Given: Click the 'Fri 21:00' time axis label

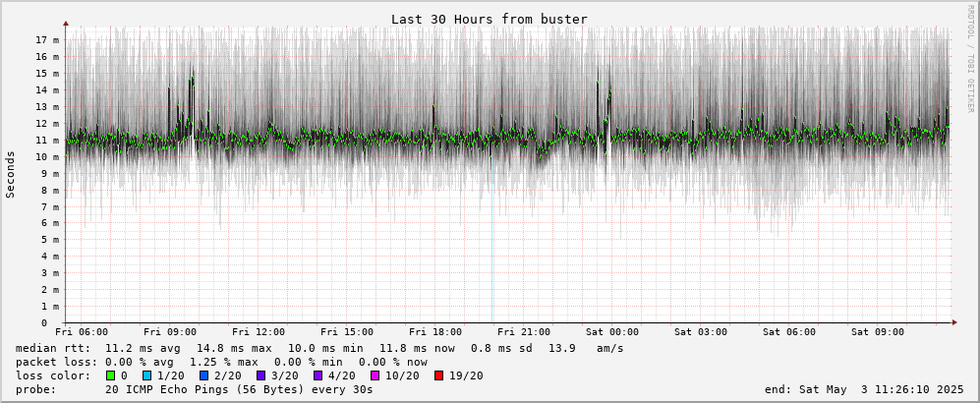Looking at the screenshot, I should coord(524,332).
